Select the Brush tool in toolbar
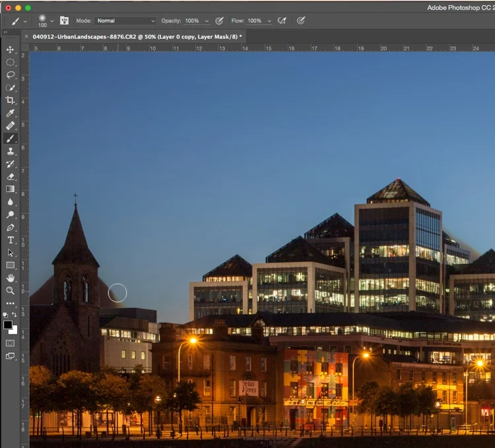495x448 pixels. click(10, 138)
